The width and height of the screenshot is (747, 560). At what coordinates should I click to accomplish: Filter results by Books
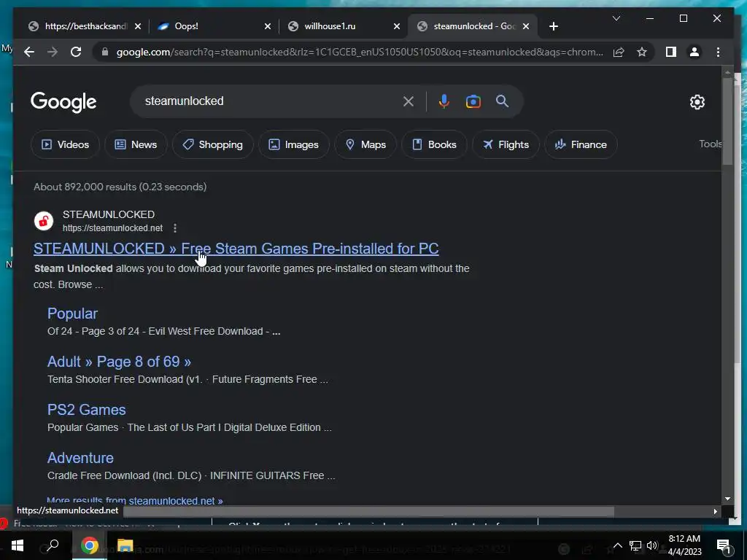click(434, 144)
